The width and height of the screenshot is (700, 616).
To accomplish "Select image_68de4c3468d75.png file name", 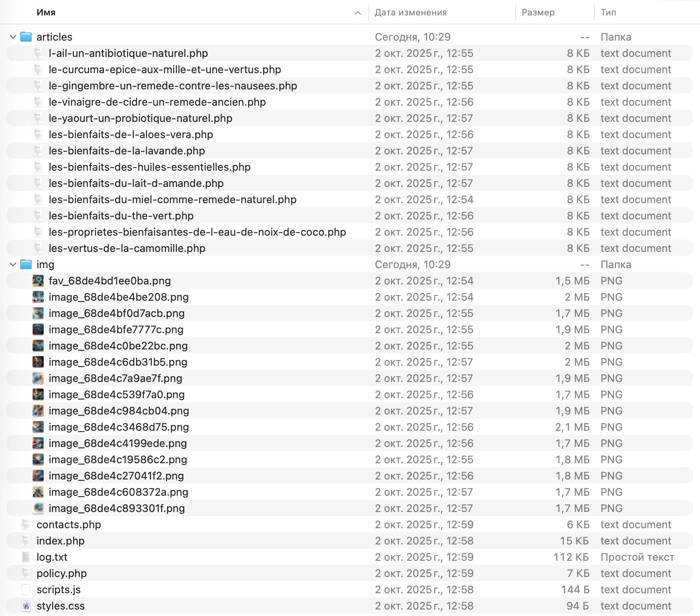I will [x=119, y=427].
